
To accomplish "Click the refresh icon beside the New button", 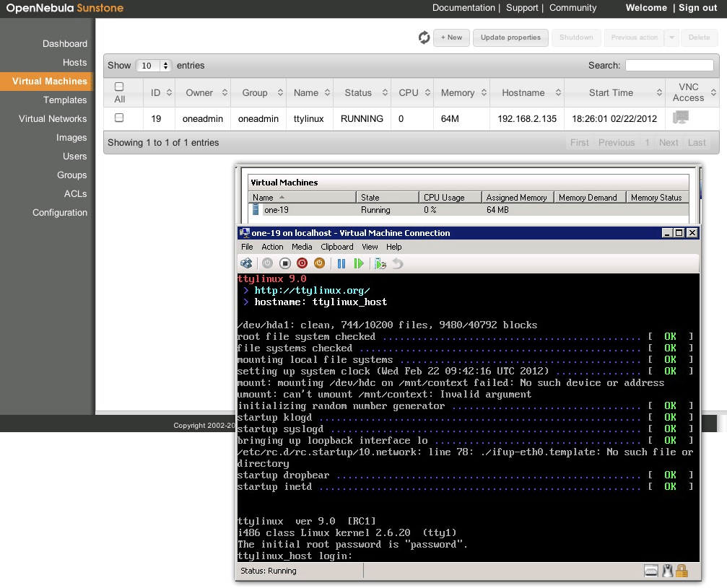I will coord(424,38).
